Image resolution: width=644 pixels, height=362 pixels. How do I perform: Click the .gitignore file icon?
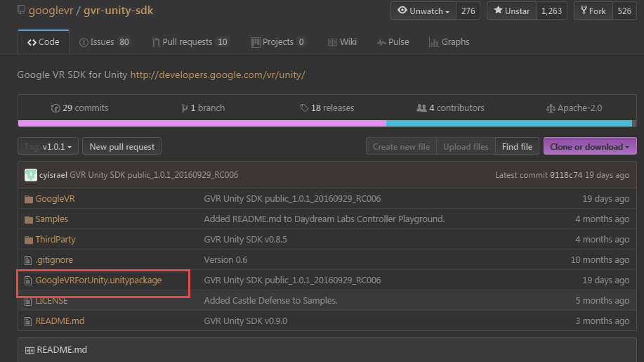click(28, 260)
